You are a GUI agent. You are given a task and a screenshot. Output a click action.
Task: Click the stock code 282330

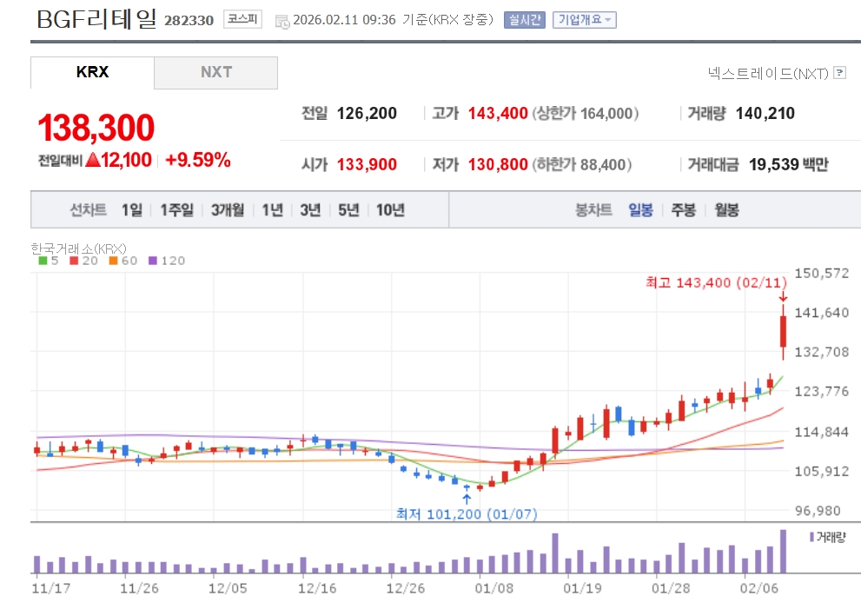(x=189, y=20)
